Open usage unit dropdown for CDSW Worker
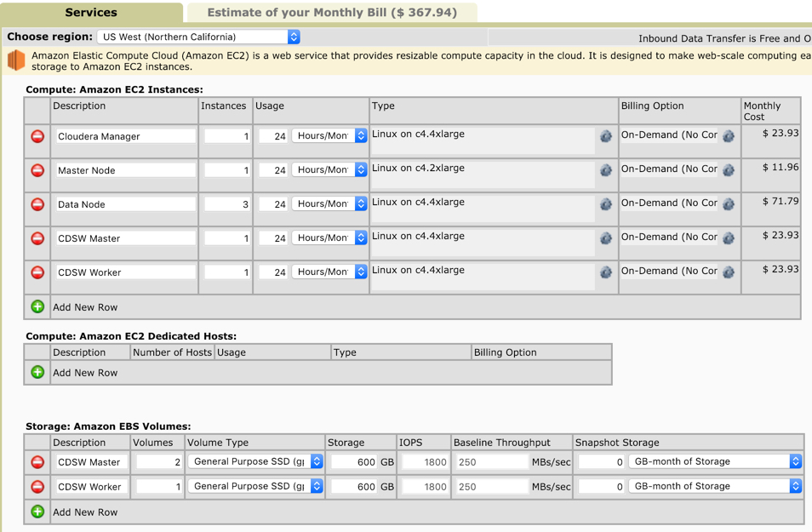This screenshot has height=532, width=812. 329,272
